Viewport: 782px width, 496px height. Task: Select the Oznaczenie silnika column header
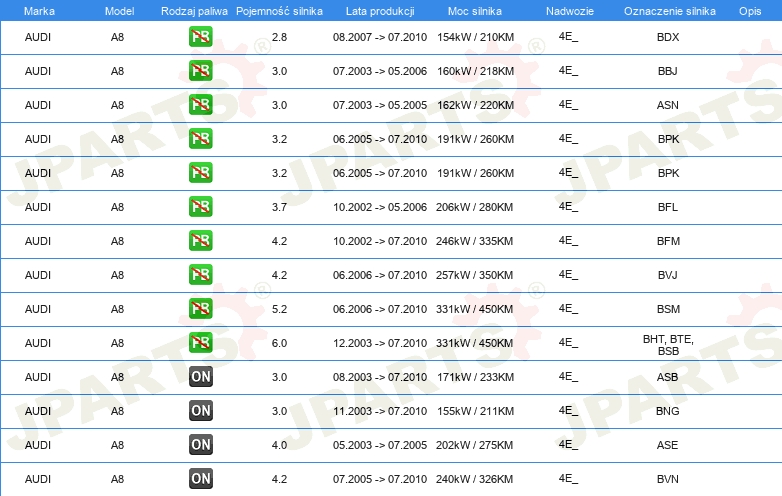670,11
